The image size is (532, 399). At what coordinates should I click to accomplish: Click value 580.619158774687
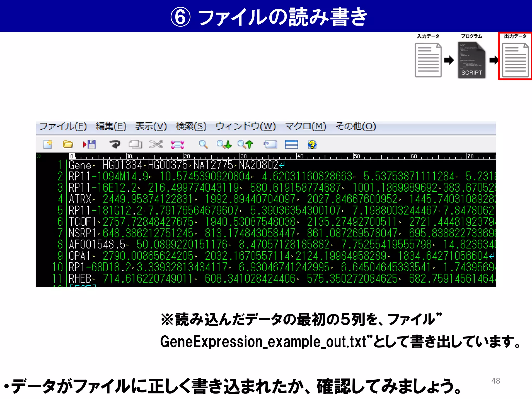coord(295,188)
